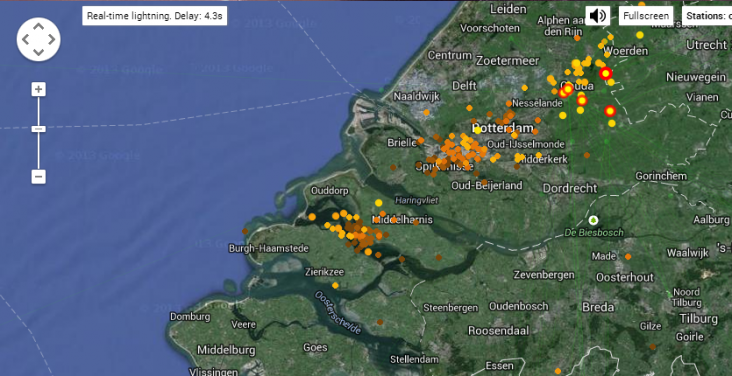Pan the map up with the top arrow

[x=38, y=27]
